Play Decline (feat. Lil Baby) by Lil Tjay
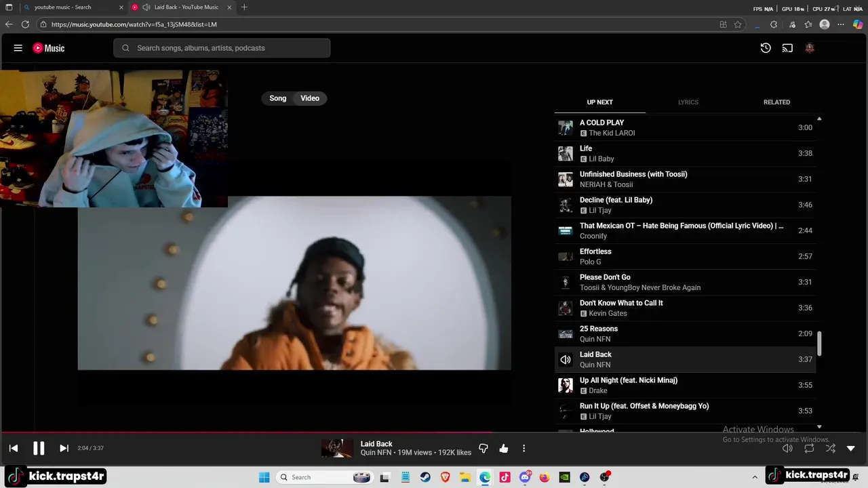This screenshot has width=868, height=488. (x=685, y=205)
